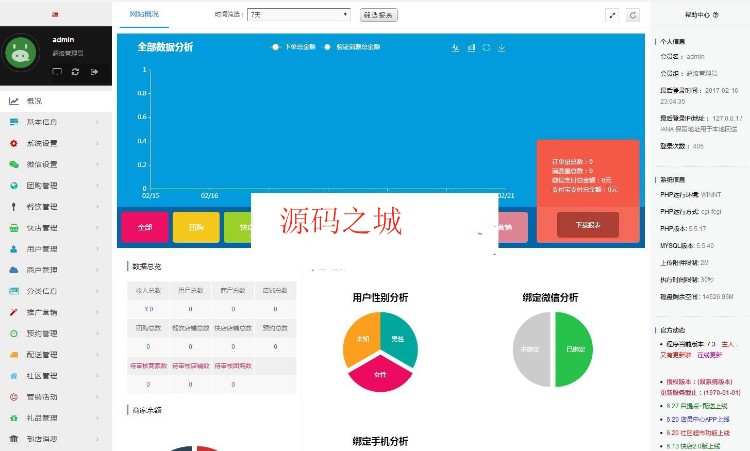Image resolution: width=750 pixels, height=451 pixels.
Task: Click the 已绑定 green pie half
Action: pos(574,349)
